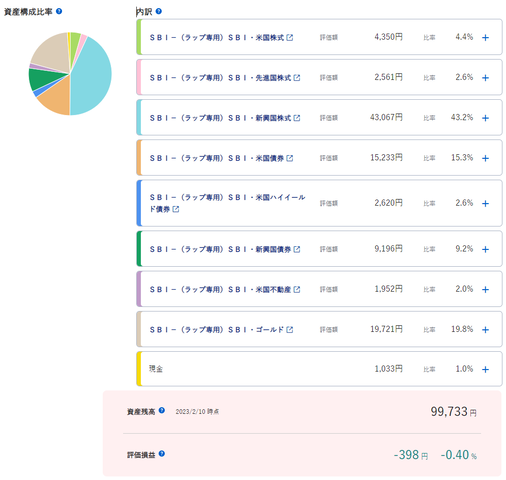The height and width of the screenshot is (480, 506).
Task: Expand the 新興国株式 row with plus
Action: (485, 118)
